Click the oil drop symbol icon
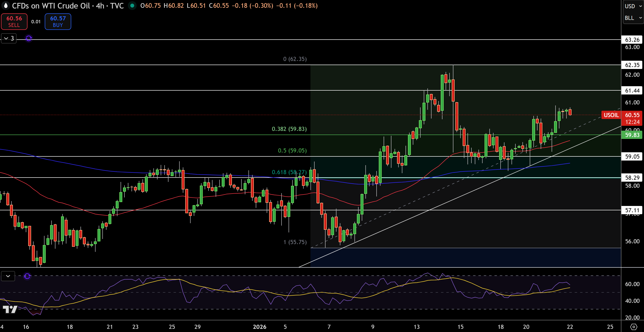This screenshot has width=644, height=332. coord(6,6)
